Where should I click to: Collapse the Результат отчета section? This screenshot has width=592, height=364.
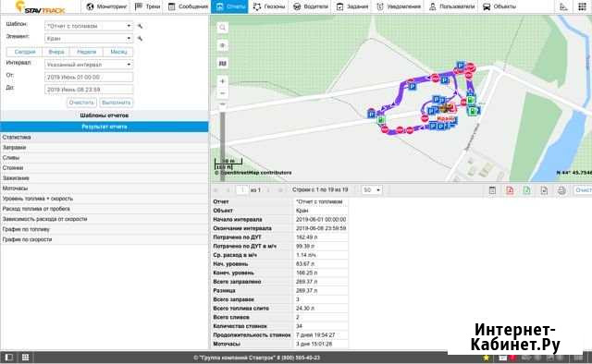pyautogui.click(x=105, y=127)
